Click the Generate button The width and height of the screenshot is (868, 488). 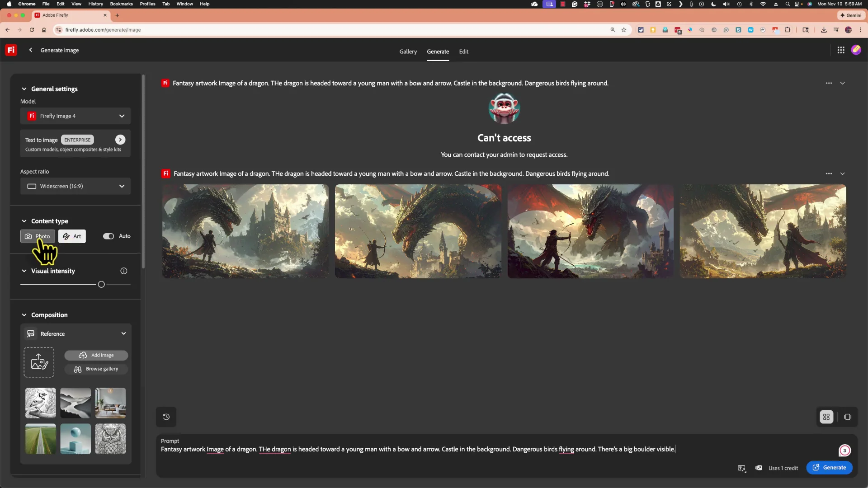tap(830, 468)
